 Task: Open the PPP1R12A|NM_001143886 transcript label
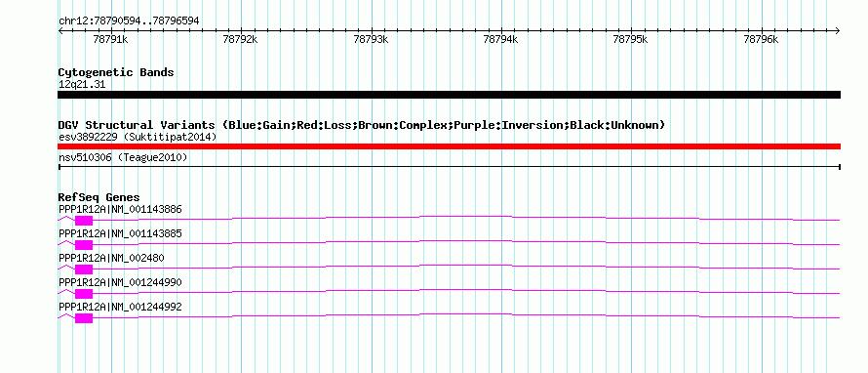tap(120, 210)
